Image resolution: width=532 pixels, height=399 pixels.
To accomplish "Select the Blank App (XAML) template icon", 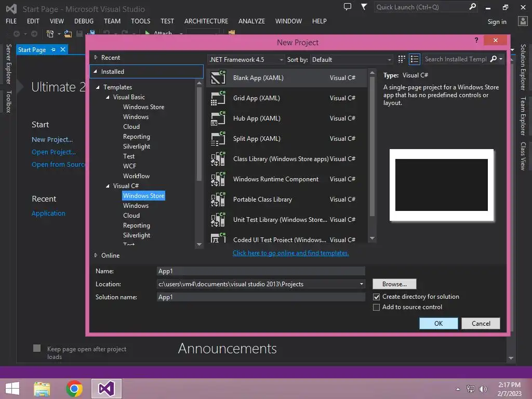I will pos(218,78).
